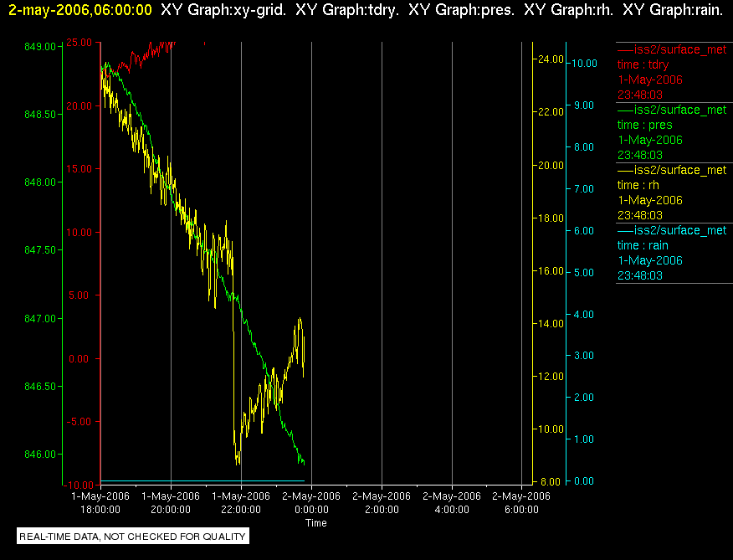
Task: Click the 846.00 pressure axis label
Action: [x=39, y=455]
